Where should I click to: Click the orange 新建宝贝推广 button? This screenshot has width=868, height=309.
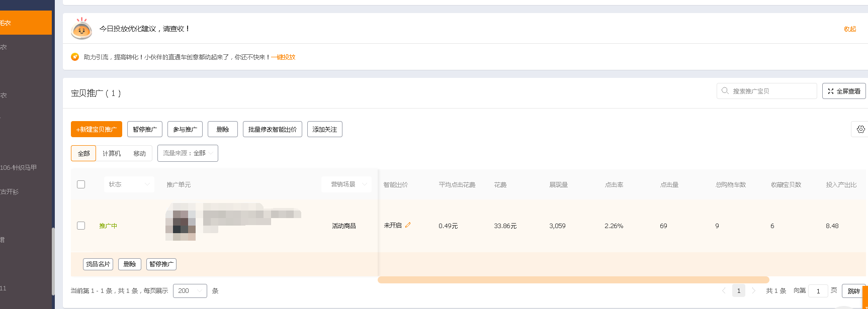tap(97, 129)
